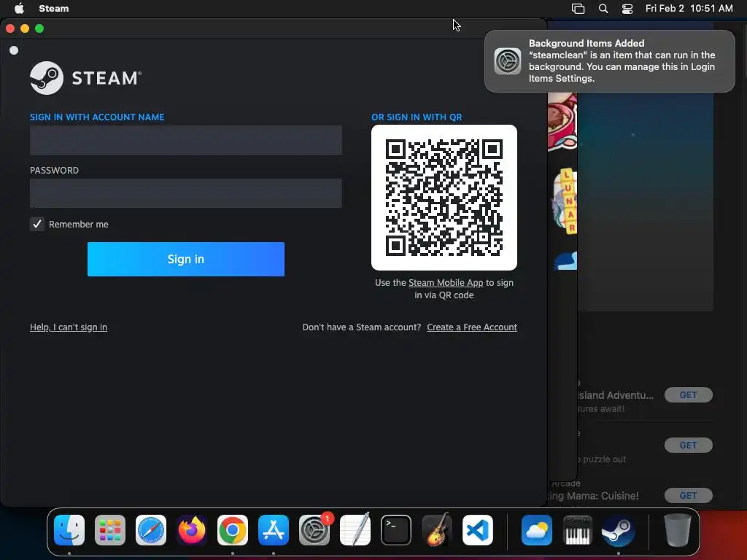Click the Lunar game icon in App Store window
Image resolution: width=747 pixels, height=560 pixels.
pyautogui.click(x=566, y=201)
